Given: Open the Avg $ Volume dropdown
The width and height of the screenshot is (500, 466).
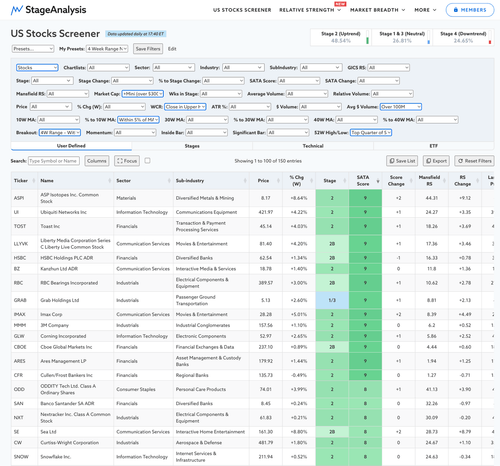Looking at the screenshot, I should pos(401,107).
